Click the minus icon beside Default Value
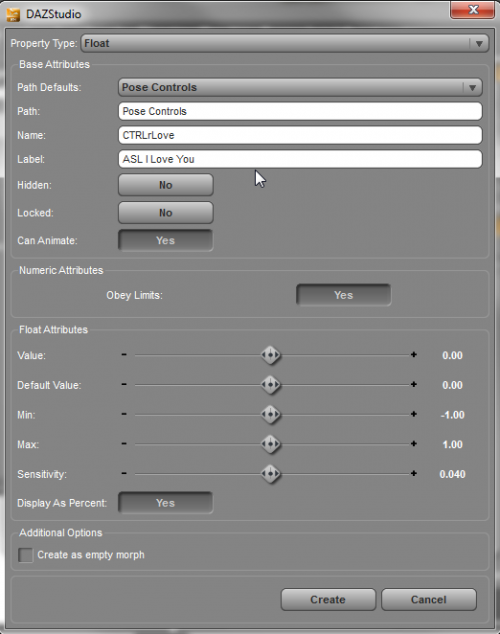The height and width of the screenshot is (634, 500). click(124, 384)
